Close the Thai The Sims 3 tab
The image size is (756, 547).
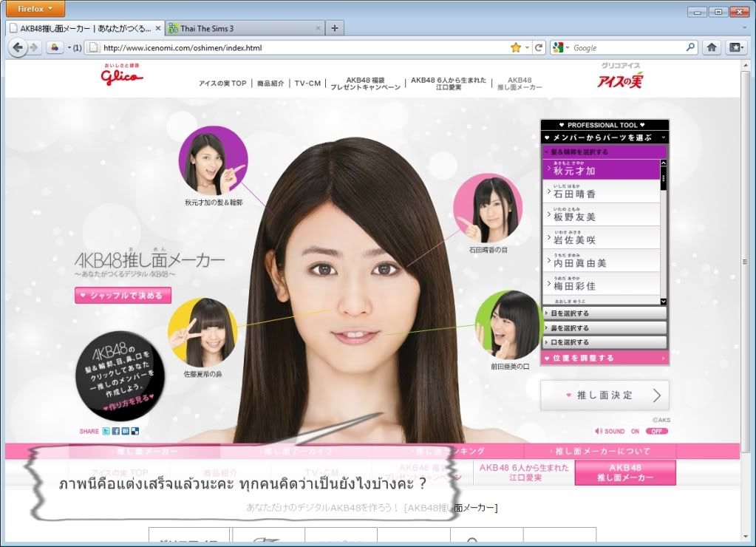pyautogui.click(x=318, y=29)
